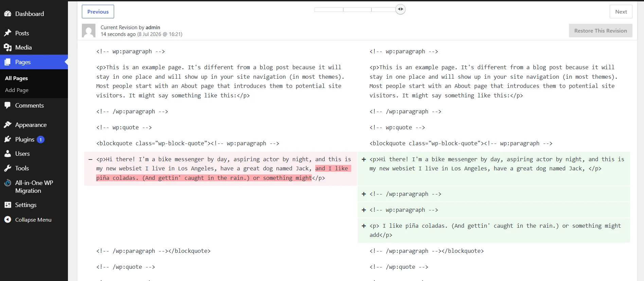Click the Previous revision button

(x=98, y=12)
